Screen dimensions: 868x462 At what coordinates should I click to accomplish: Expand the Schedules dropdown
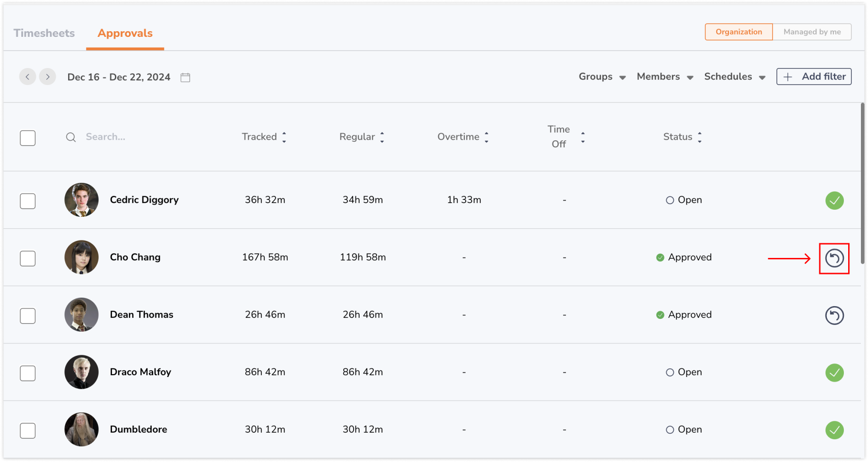click(735, 77)
